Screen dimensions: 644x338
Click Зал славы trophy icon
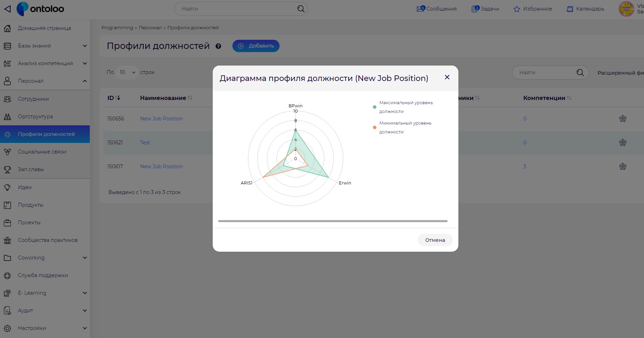coord(7,169)
